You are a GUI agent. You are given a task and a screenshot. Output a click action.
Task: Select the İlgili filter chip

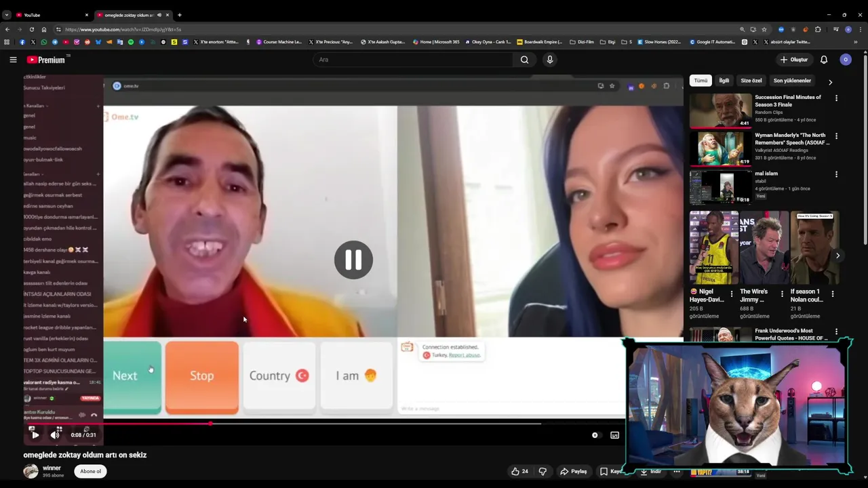point(724,81)
